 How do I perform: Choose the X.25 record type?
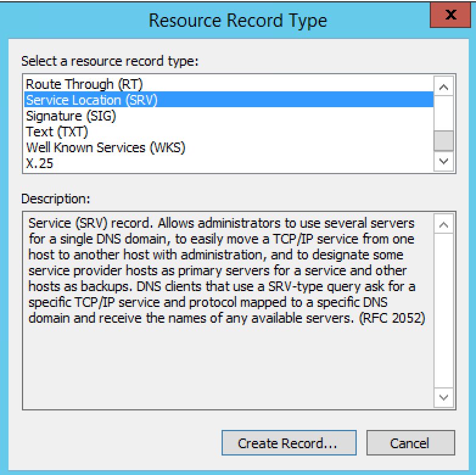[229, 163]
